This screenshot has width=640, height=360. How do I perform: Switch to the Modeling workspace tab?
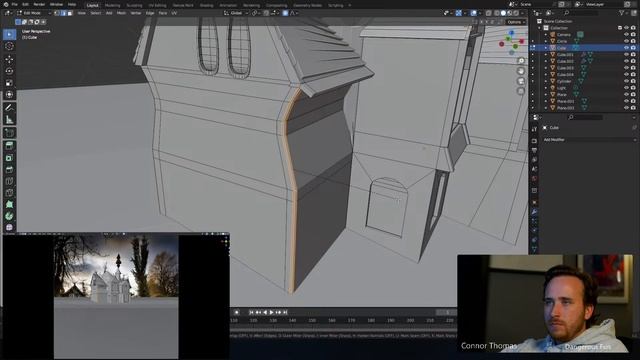tap(113, 5)
